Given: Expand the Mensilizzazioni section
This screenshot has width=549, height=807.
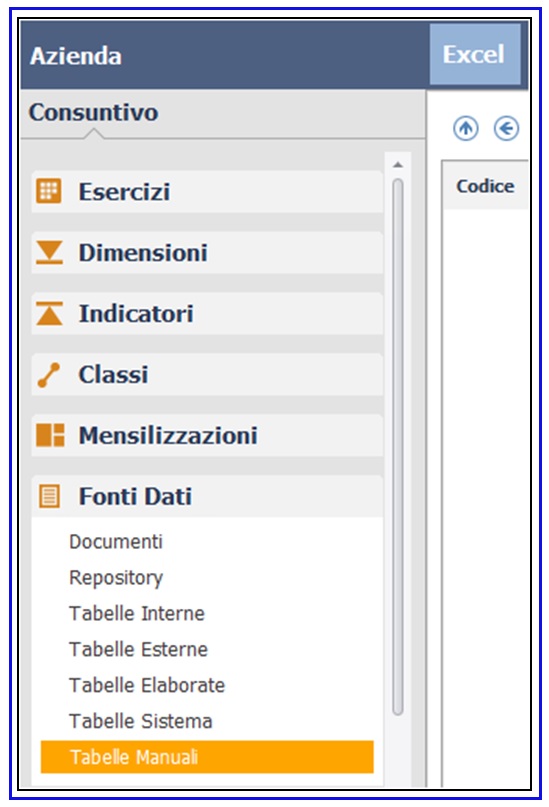Looking at the screenshot, I should (207, 435).
